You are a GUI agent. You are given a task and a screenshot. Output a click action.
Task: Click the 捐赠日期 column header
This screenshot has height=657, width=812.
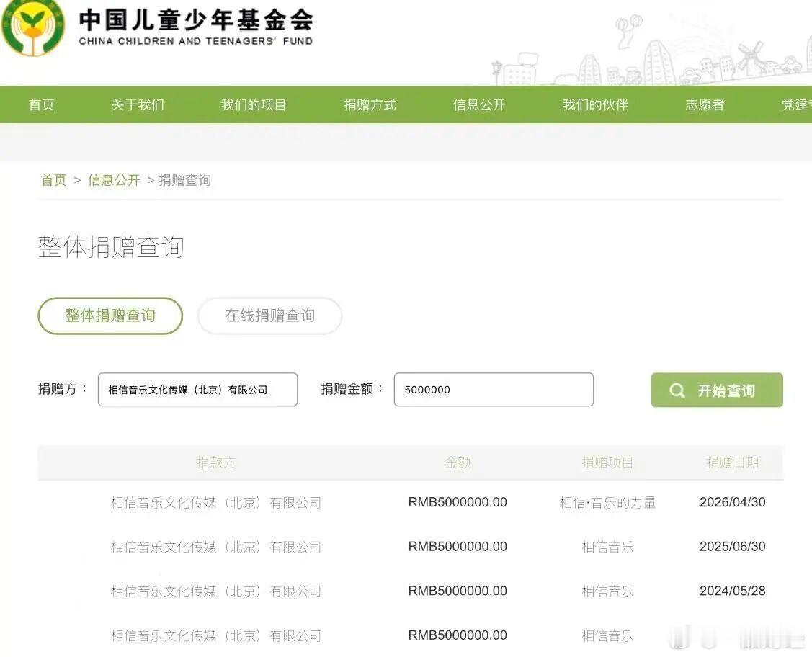[732, 462]
